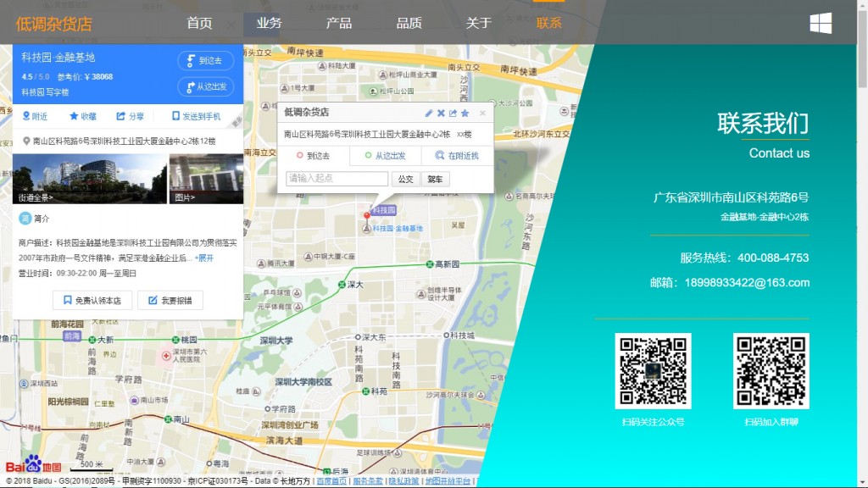
Task: Click 发送到手机 send to phone option
Action: (x=196, y=116)
